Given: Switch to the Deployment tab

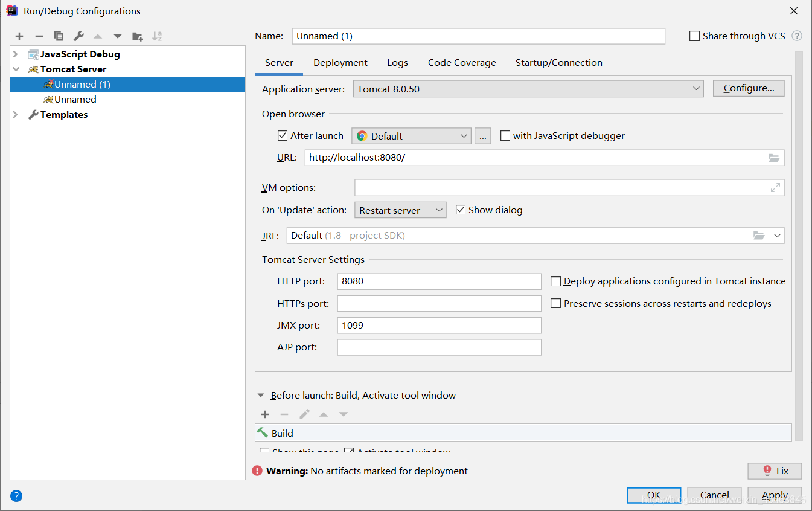Looking at the screenshot, I should tap(340, 63).
